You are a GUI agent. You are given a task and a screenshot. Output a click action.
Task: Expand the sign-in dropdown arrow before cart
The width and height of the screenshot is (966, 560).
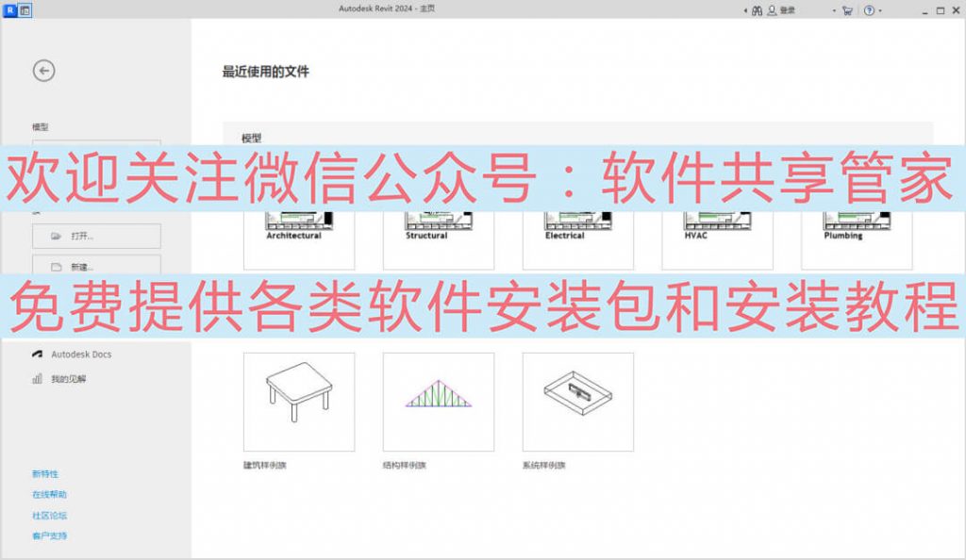point(834,10)
